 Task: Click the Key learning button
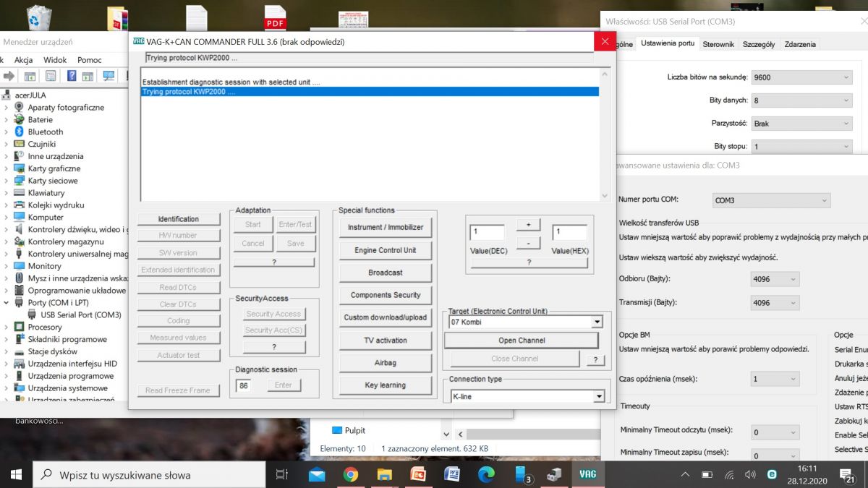tap(386, 385)
